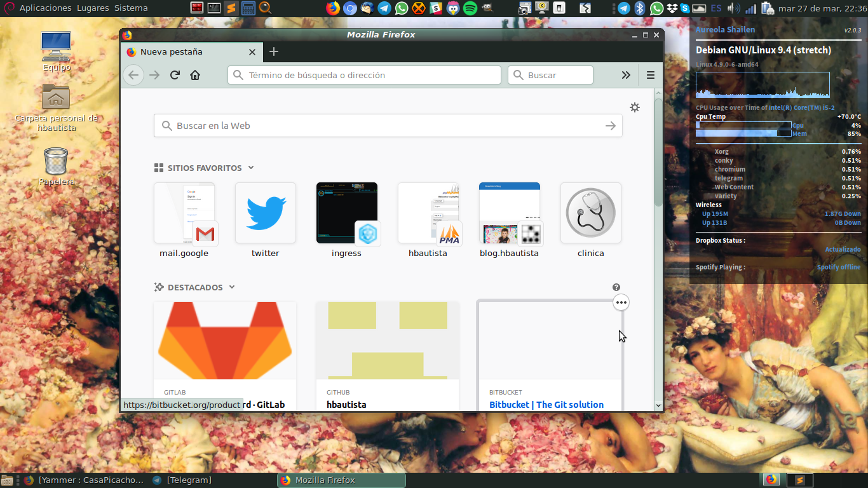Click Mozilla Firefox taskbar button
868x488 pixels.
point(341,480)
